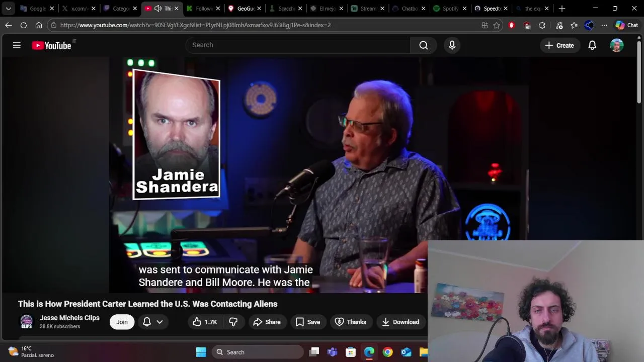Viewport: 644px width, 362px height.
Task: Open Jesse Michels Clips channel avatar
Action: point(26,322)
